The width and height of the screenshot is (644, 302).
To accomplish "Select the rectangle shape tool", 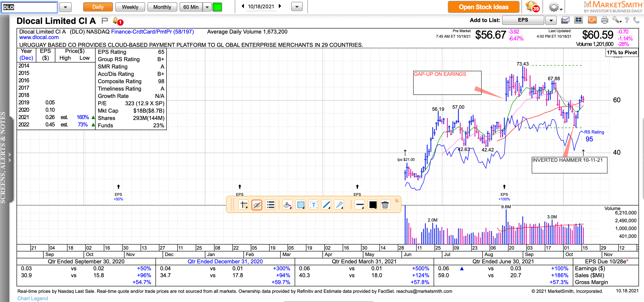I will coord(300,205).
